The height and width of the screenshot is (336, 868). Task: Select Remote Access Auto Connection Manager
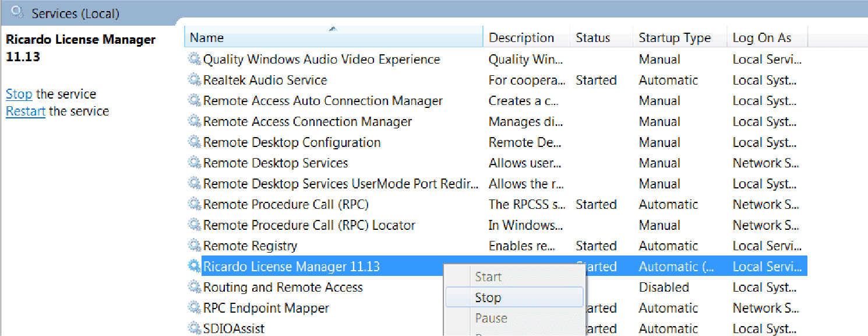coord(496,101)
